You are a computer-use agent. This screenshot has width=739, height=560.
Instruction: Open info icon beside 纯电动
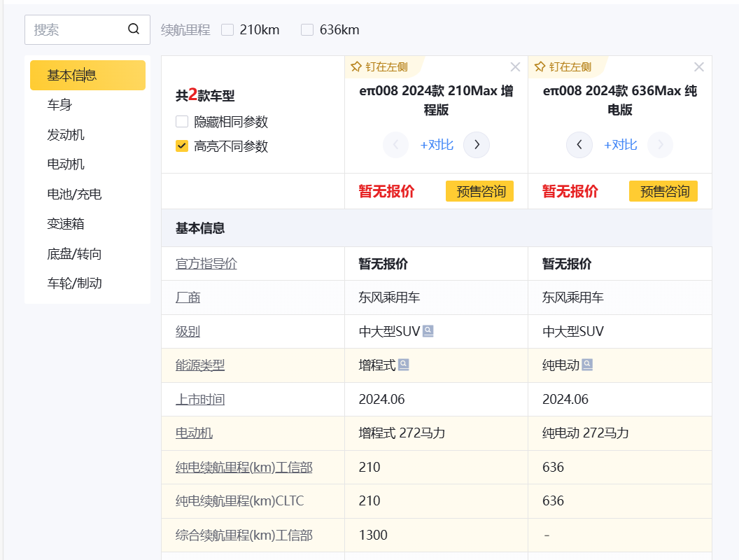(588, 365)
